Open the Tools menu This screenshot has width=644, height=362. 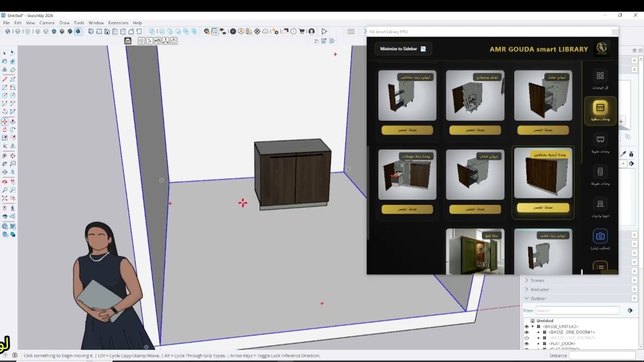(79, 23)
